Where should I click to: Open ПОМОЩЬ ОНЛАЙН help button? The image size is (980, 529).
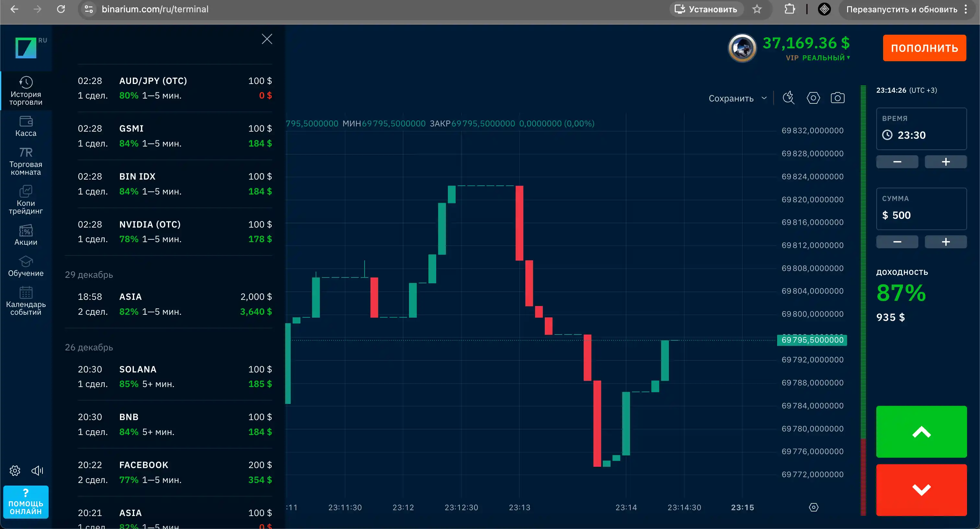[x=26, y=502]
